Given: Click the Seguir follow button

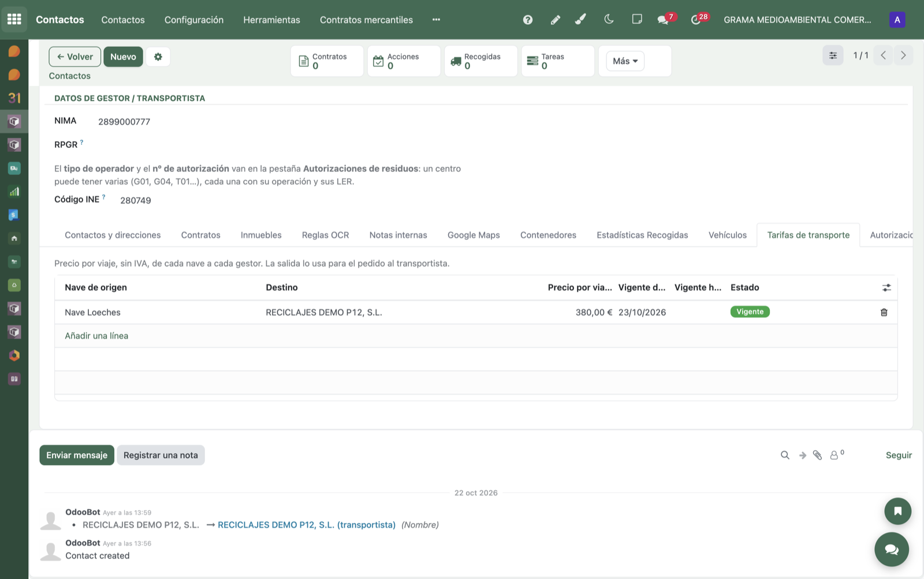Looking at the screenshot, I should click(x=899, y=455).
